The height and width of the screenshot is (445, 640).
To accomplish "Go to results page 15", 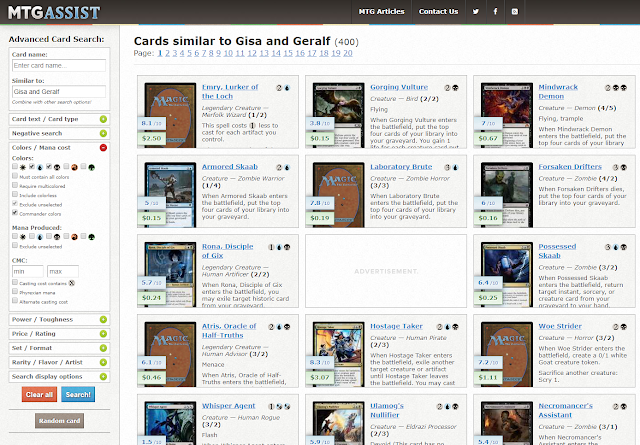I will (x=288, y=53).
